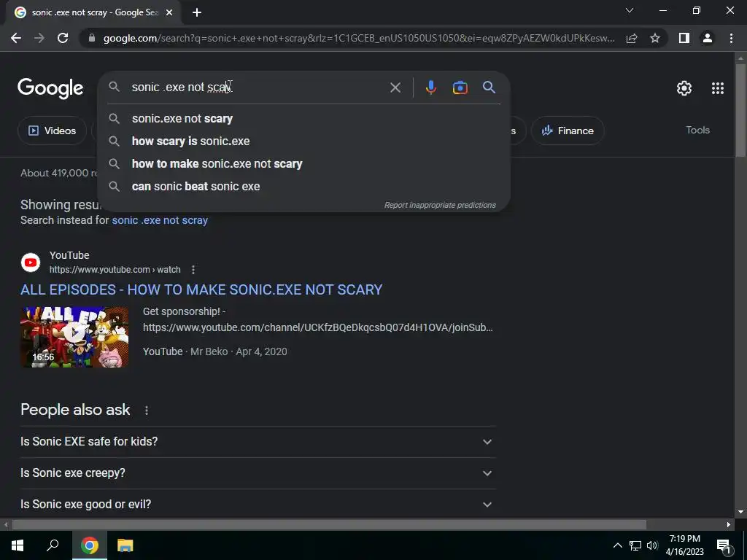Screen dimensions: 747x560
Task: View site lock info in address bar
Action: (92, 38)
